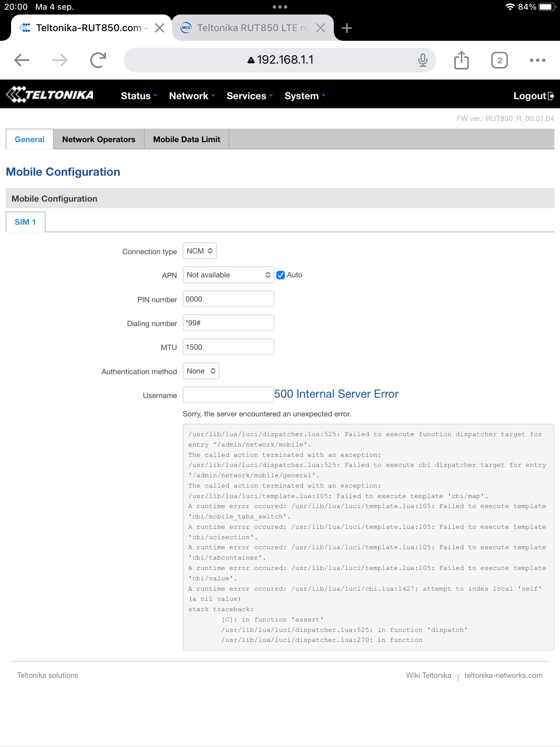
Task: Open the teltonika-networks.com link
Action: [x=504, y=675]
